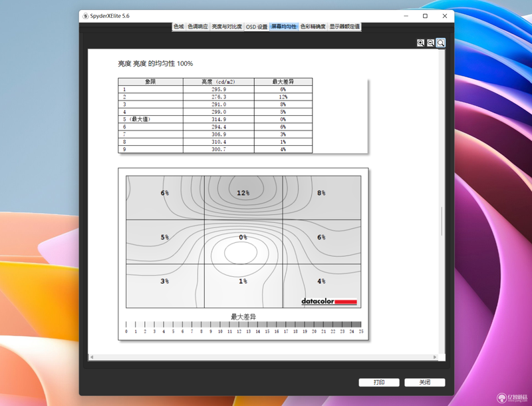Viewport: 532px width, 406px height.
Task: Open the OSD 设置 tab
Action: coord(257,27)
